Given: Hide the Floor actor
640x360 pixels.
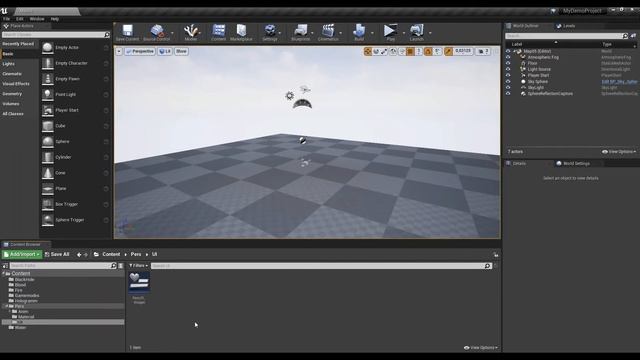Looking at the screenshot, I should (x=508, y=63).
